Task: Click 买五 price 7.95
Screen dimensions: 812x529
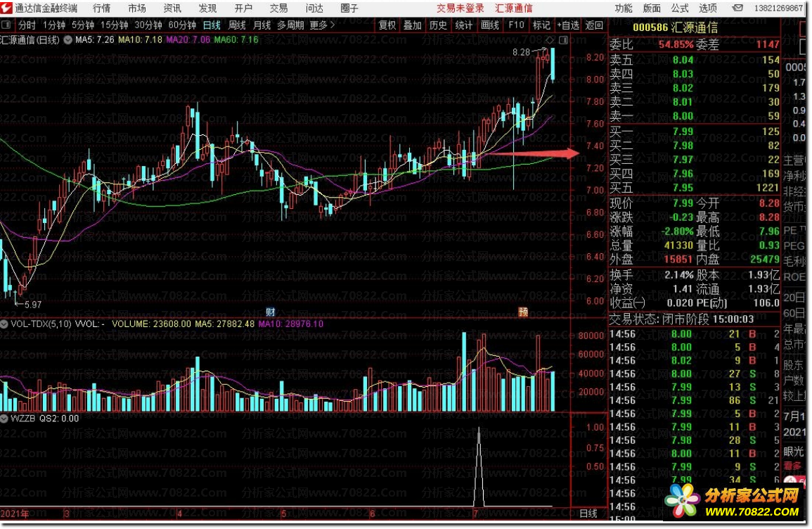Action: (683, 188)
